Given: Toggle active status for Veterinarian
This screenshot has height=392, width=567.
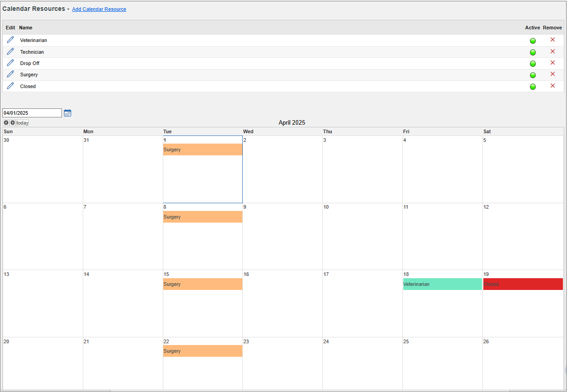Looking at the screenshot, I should click(533, 41).
